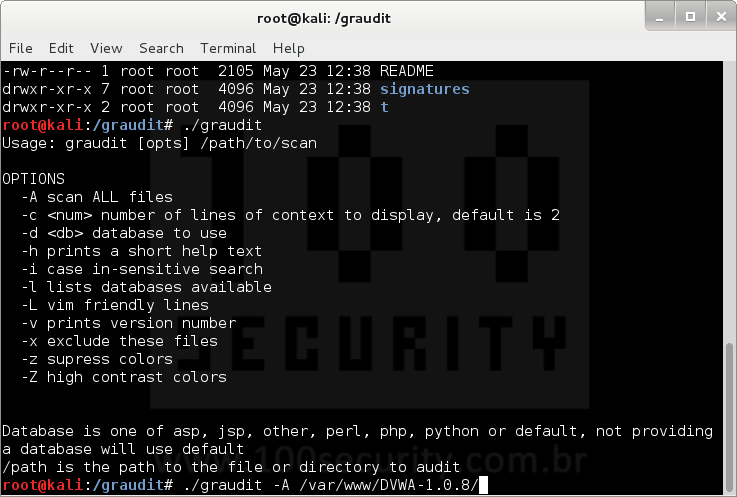Click the 'Usage: graudit [opts] /path/to/scan' line
737x497 pixels.
tap(159, 143)
